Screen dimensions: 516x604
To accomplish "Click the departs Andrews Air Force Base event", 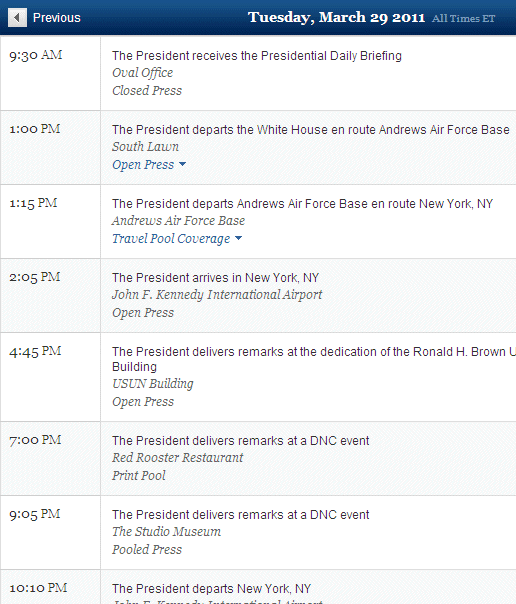I will point(302,204).
